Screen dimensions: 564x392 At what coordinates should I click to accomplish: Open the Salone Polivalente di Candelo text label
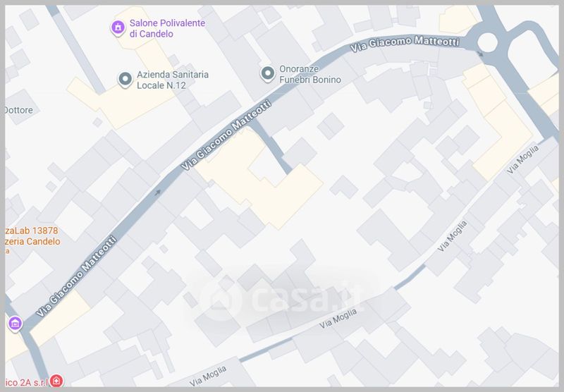167,28
